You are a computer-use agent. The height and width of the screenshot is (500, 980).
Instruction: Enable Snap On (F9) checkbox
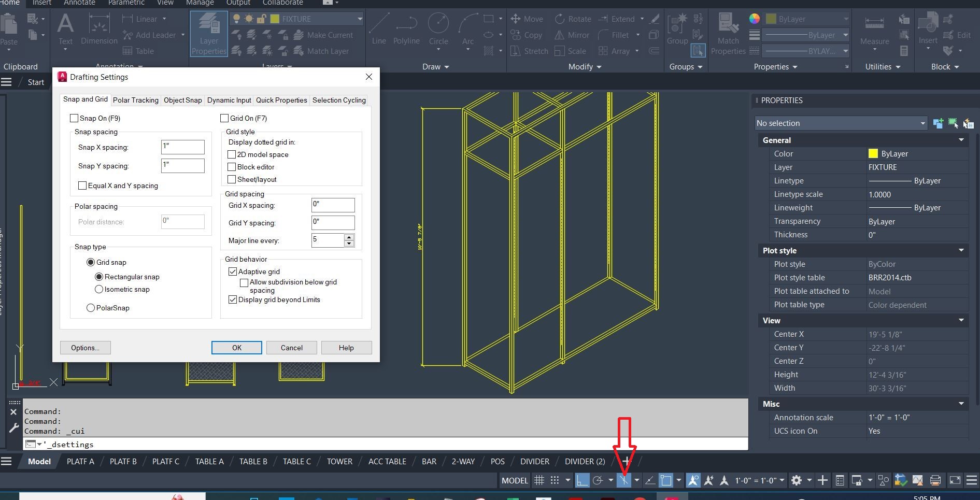pos(74,118)
